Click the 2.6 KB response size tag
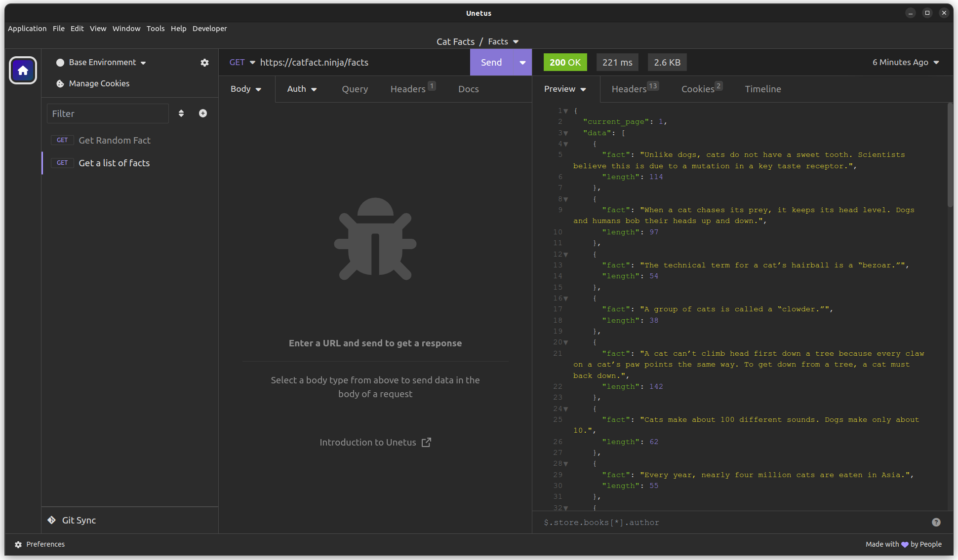The height and width of the screenshot is (560, 958). coord(667,62)
